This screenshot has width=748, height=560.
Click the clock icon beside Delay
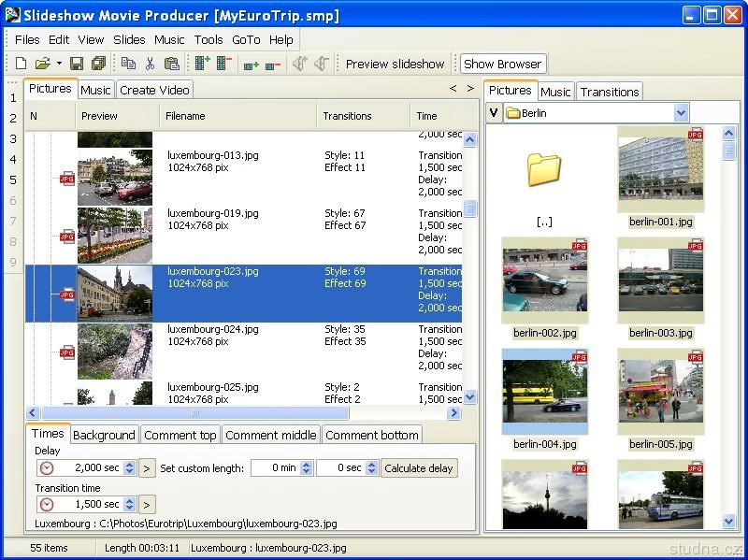47,467
